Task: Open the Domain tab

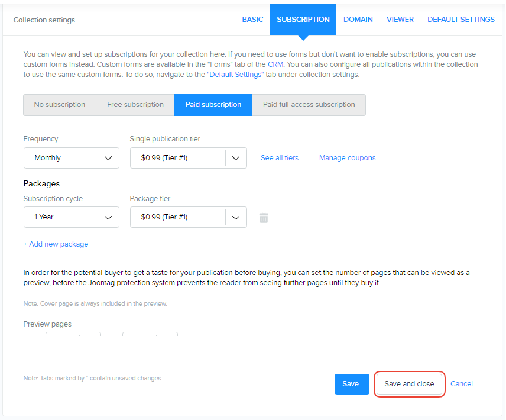Action: point(358,20)
